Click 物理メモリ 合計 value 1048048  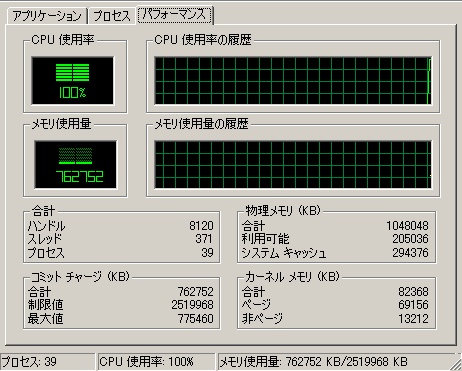(407, 226)
